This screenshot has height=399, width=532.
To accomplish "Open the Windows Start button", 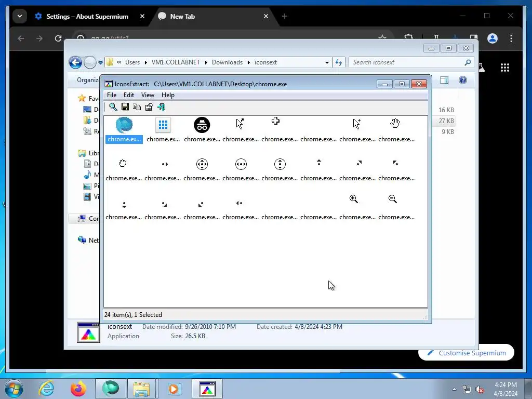I will tap(14, 389).
